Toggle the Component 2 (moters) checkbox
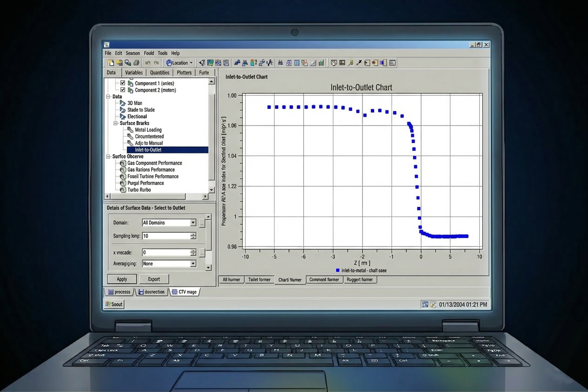This screenshot has width=588, height=392. [123, 90]
